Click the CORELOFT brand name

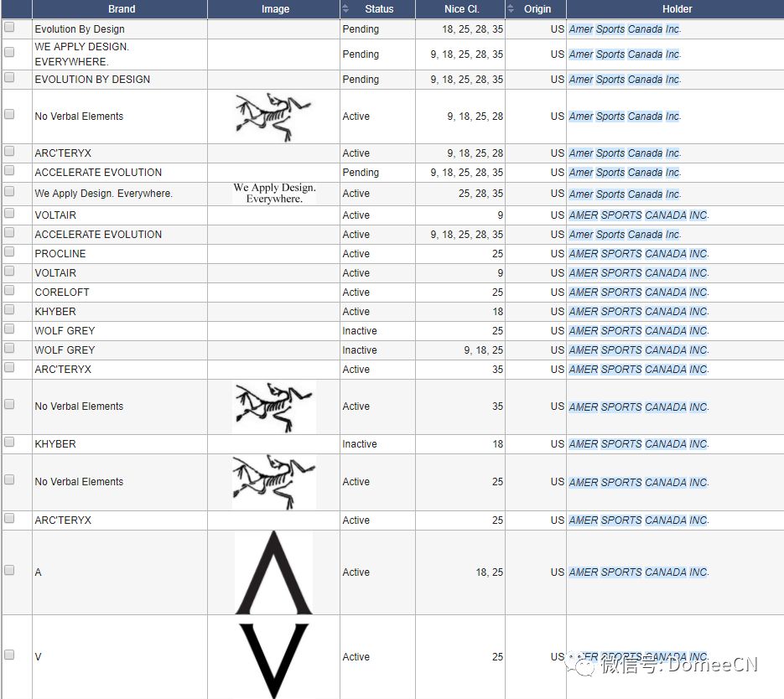pos(62,293)
